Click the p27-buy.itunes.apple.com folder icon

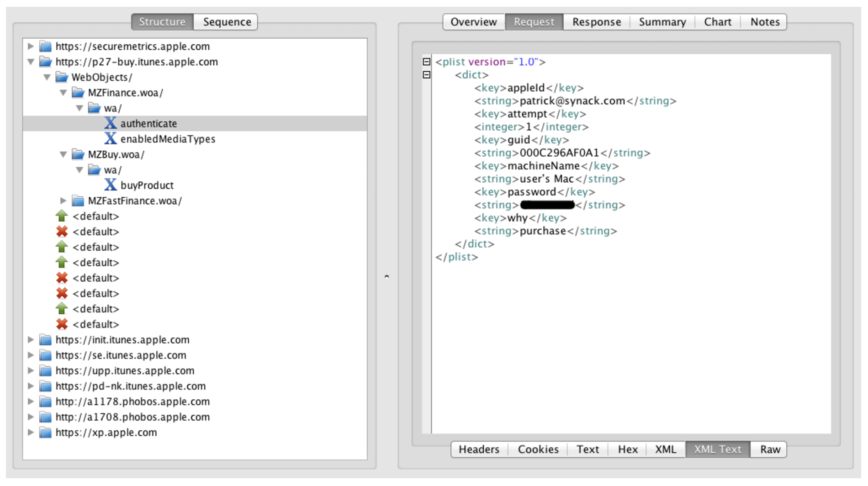45,62
